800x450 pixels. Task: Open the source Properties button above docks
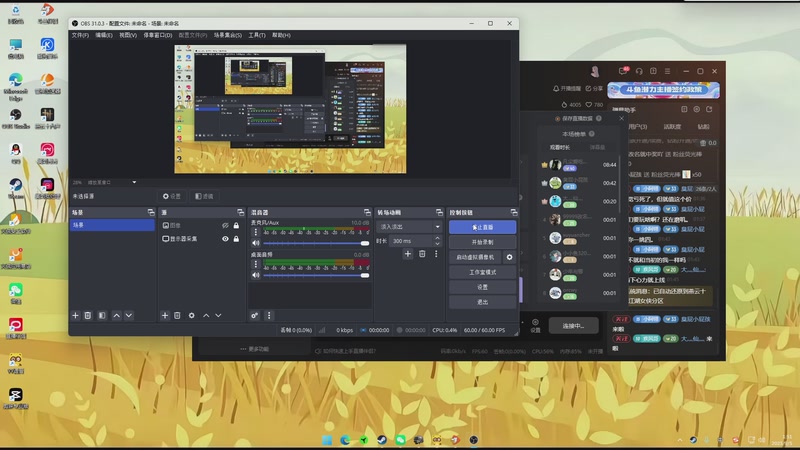[171, 196]
